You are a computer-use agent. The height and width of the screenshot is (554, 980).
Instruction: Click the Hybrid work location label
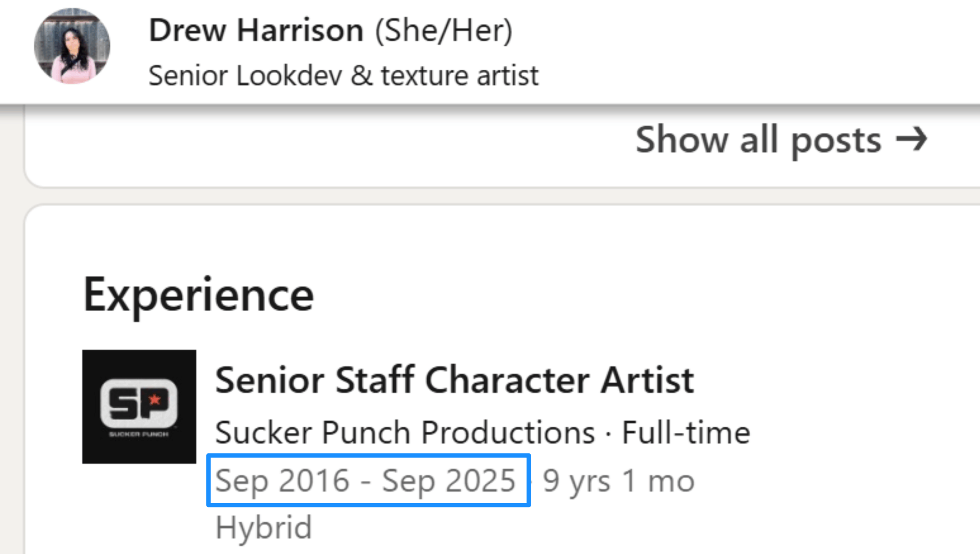264,528
